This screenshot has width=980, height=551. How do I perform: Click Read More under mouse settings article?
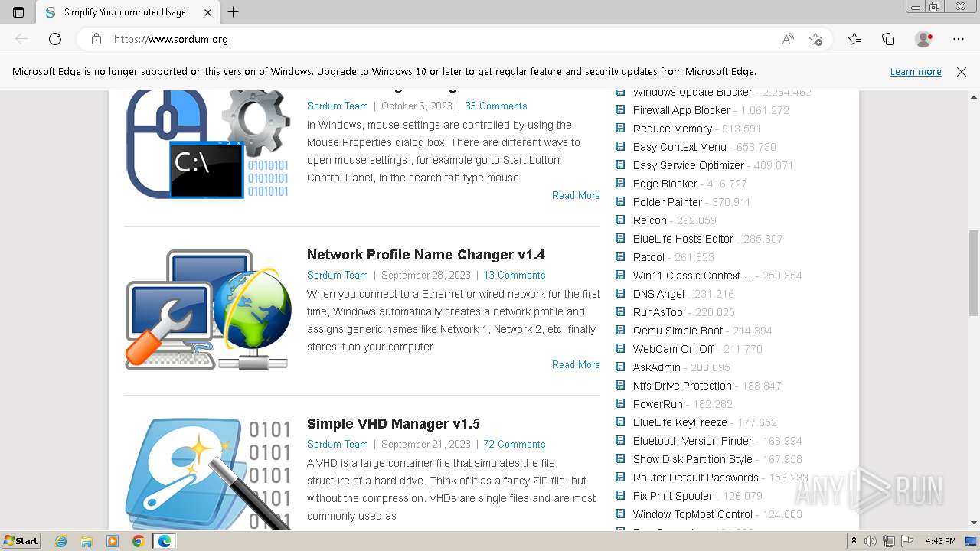point(576,196)
